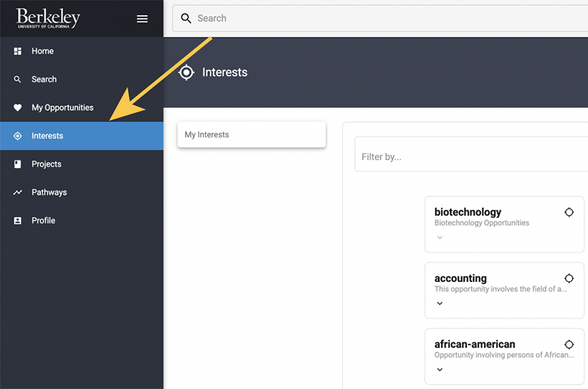The image size is (588, 389).
Task: Click the Berkeley logo
Action: point(49,19)
